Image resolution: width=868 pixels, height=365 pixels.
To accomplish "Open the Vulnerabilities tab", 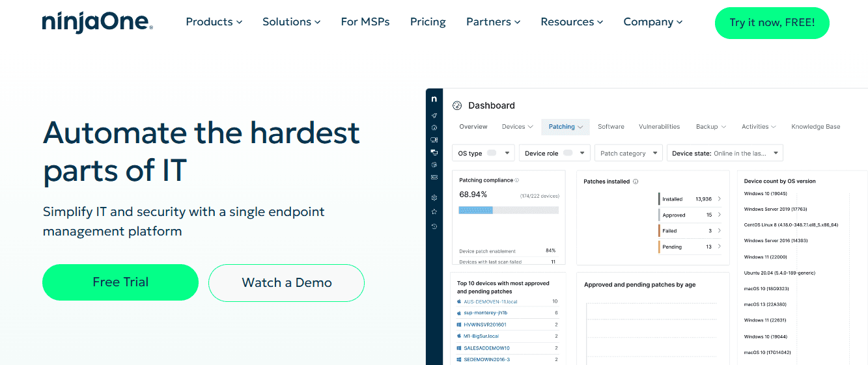I will click(660, 127).
